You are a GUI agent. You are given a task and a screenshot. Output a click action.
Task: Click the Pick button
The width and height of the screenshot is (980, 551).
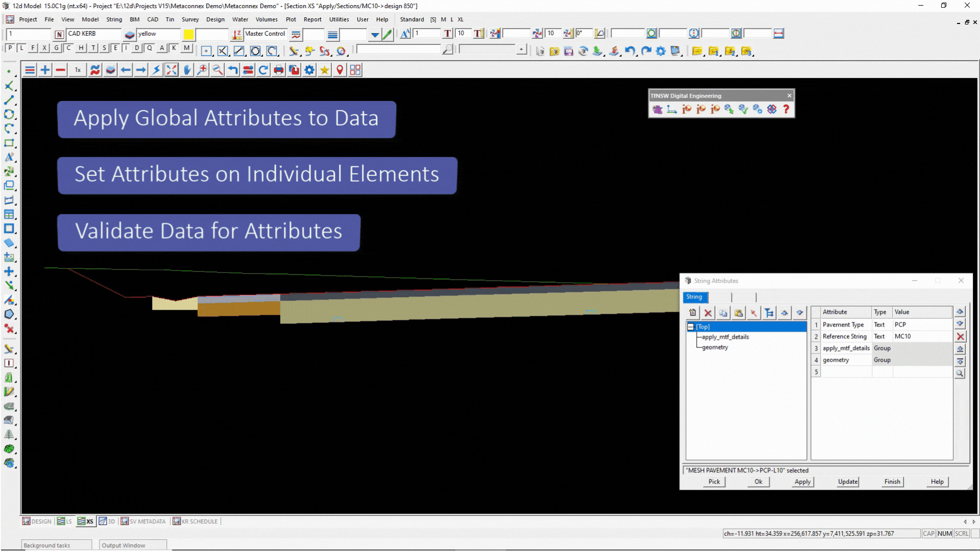(x=714, y=482)
